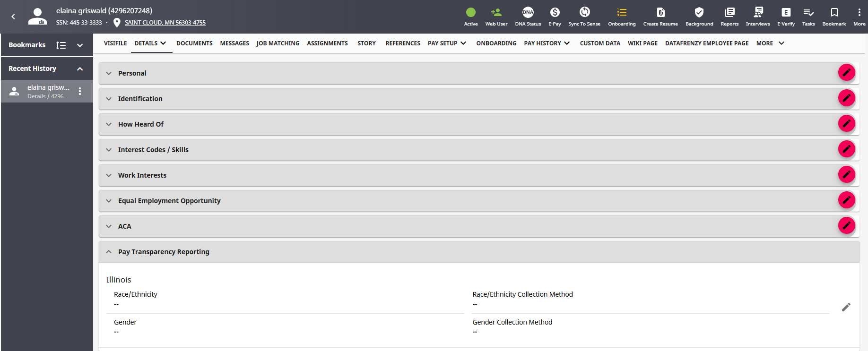Viewport: 868px width, 351px height.
Task: Open Background check shield icon
Action: (699, 12)
